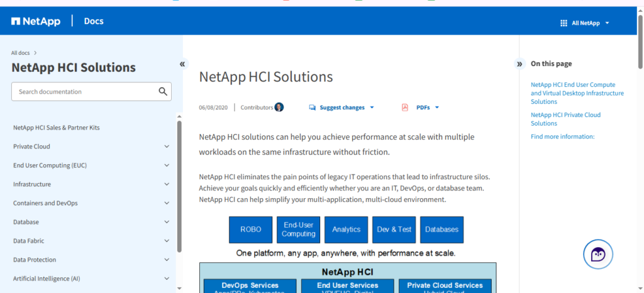Click the main page scrollbar thumb
Screen dimensions: 644x293
640,41
